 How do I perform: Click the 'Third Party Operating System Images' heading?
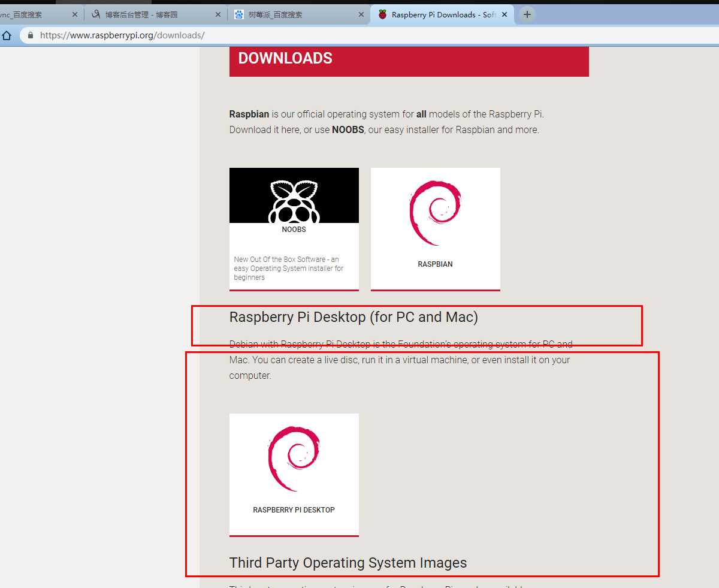coord(348,563)
